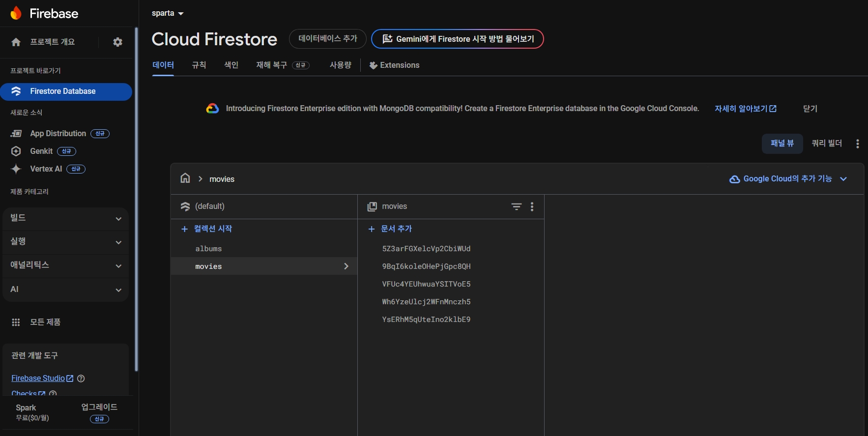Viewport: 868px width, 436px height.
Task: Click the Firestore Database sidebar icon
Action: (x=16, y=91)
